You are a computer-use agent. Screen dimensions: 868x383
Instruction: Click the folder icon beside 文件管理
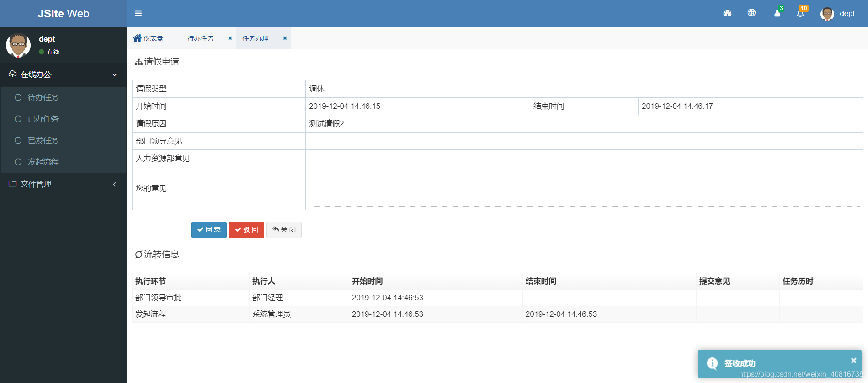point(12,184)
